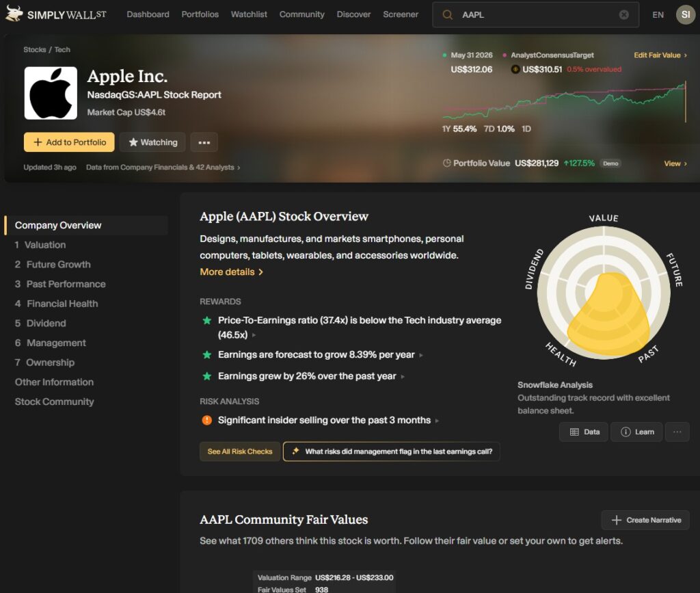Image resolution: width=700 pixels, height=593 pixels.
Task: Click Valuation Range US$216.28 - US$233.00
Action: pos(325,578)
